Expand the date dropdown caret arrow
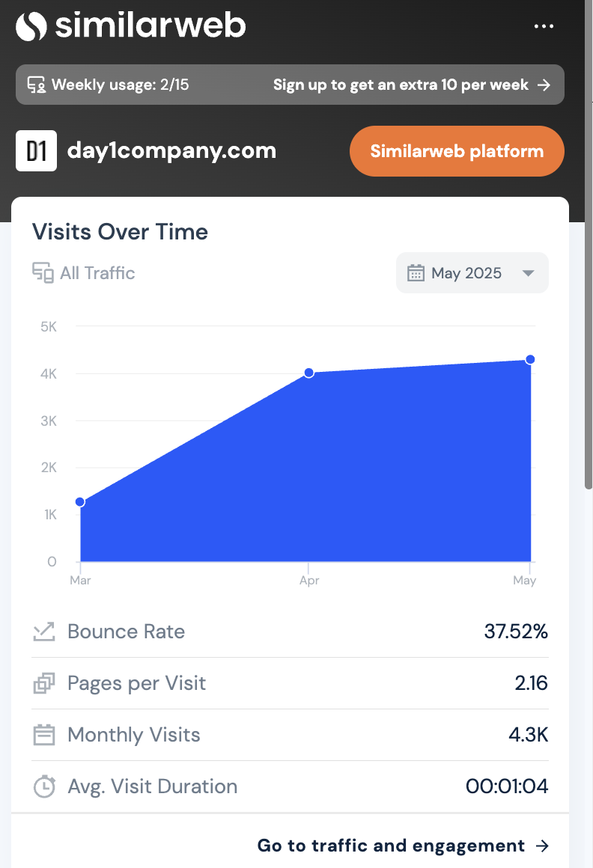593x868 pixels. pos(528,273)
